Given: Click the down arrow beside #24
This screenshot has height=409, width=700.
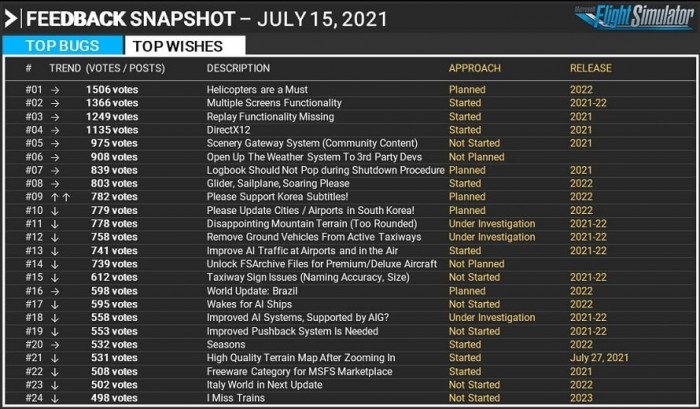Looking at the screenshot, I should (55, 397).
